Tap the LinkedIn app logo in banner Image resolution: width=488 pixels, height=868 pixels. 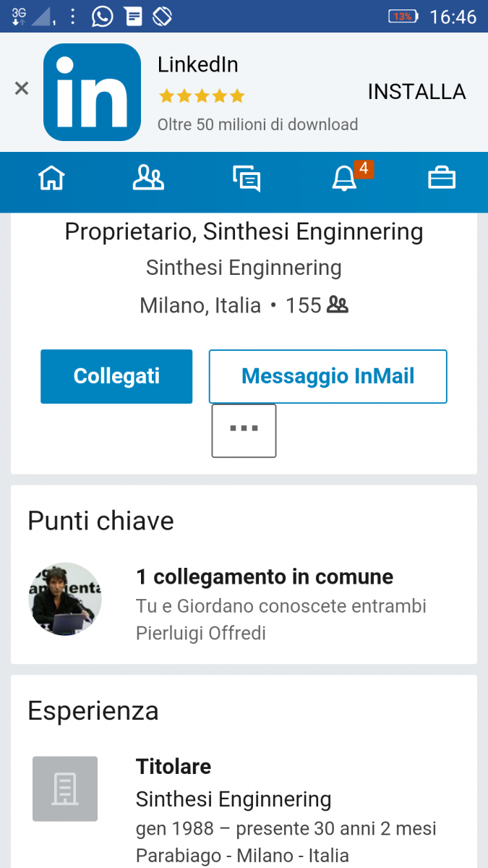[92, 92]
